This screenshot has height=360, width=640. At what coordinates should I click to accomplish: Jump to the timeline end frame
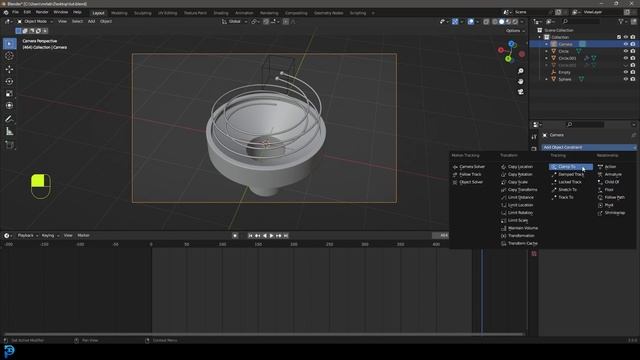click(x=286, y=236)
